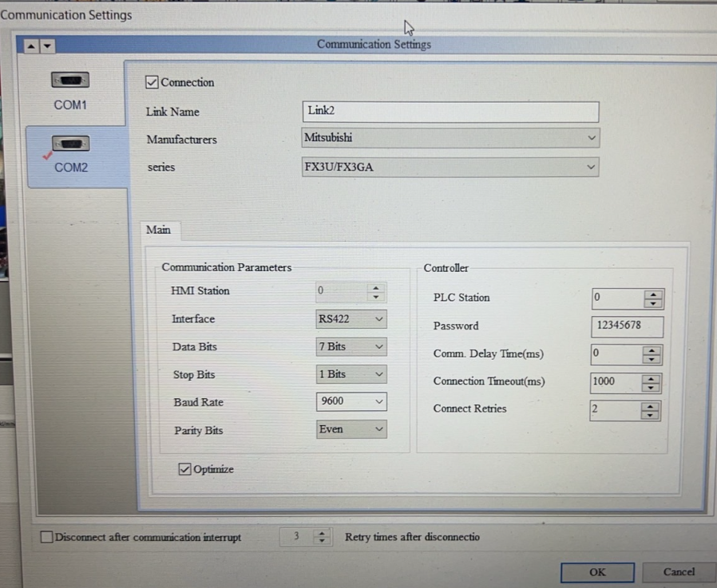Click into the Link Name text field
717x588 pixels.
450,112
